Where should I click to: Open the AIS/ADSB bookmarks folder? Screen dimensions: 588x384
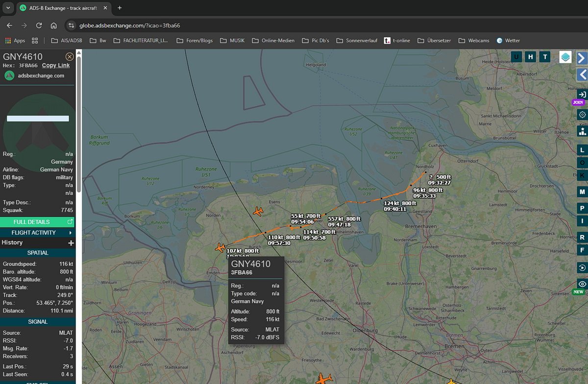pos(66,41)
